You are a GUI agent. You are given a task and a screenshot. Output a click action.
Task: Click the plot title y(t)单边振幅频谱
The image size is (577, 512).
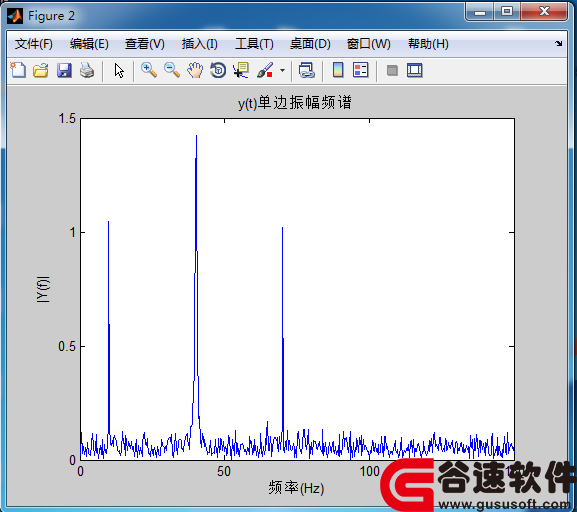coord(295,103)
